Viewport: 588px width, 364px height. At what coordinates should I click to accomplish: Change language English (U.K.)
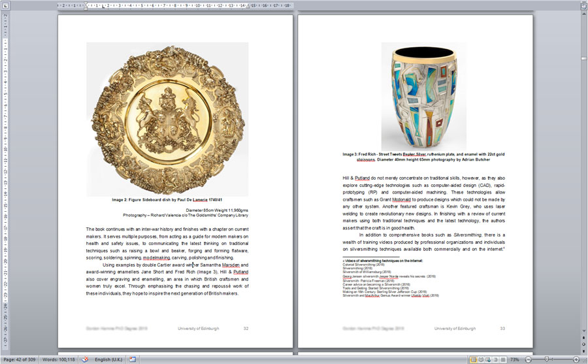(108, 359)
